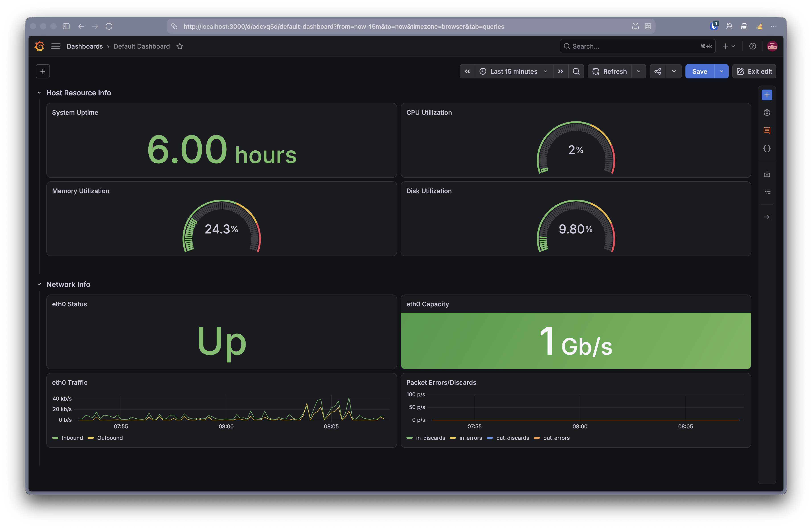Open the user profile avatar
Image resolution: width=812 pixels, height=528 pixels.
(772, 46)
